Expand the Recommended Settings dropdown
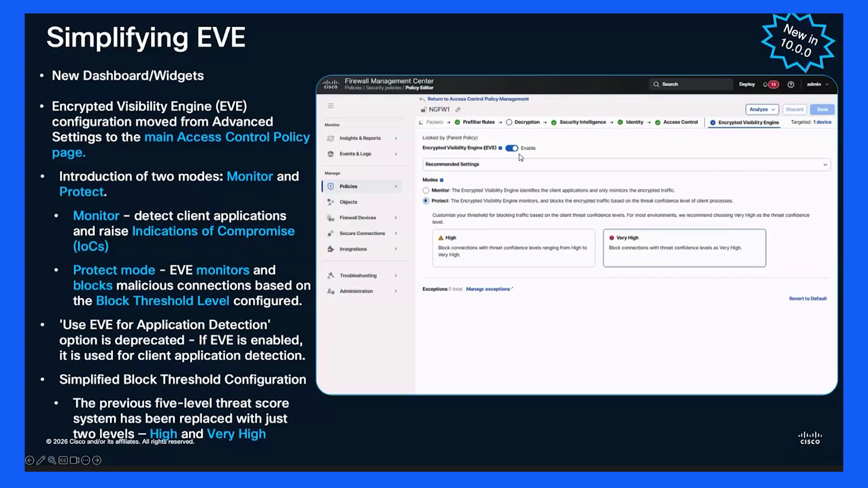This screenshot has height=488, width=868. coord(626,164)
